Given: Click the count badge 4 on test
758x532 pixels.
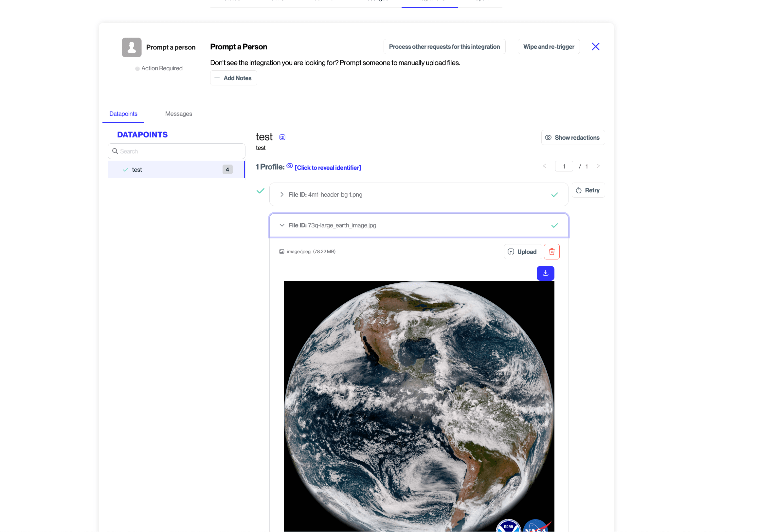Looking at the screenshot, I should pyautogui.click(x=227, y=169).
